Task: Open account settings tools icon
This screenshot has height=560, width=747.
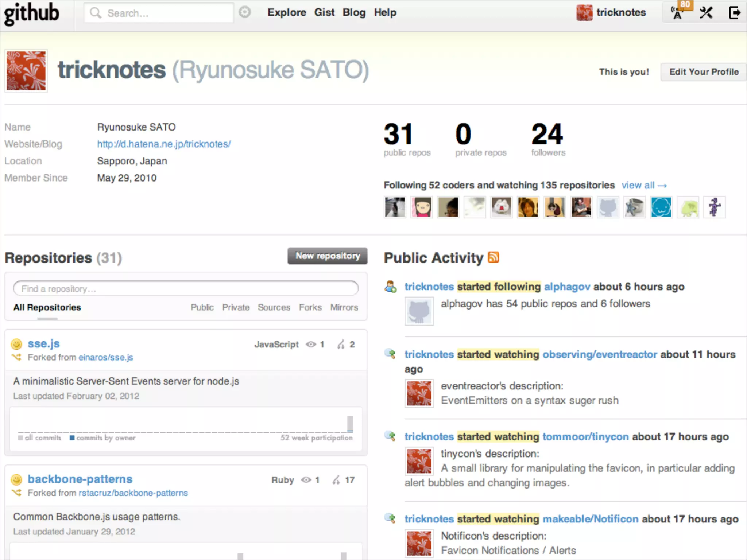Action: point(706,13)
